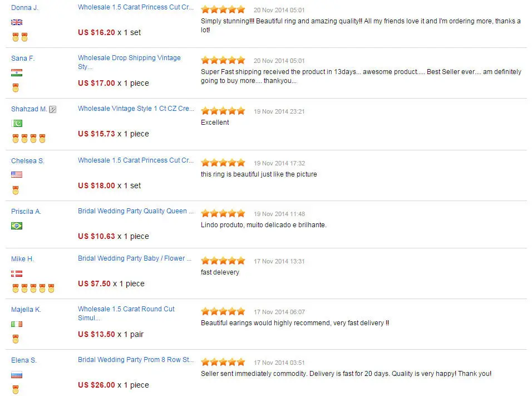Open Elena S. buyer profile

tap(24, 360)
